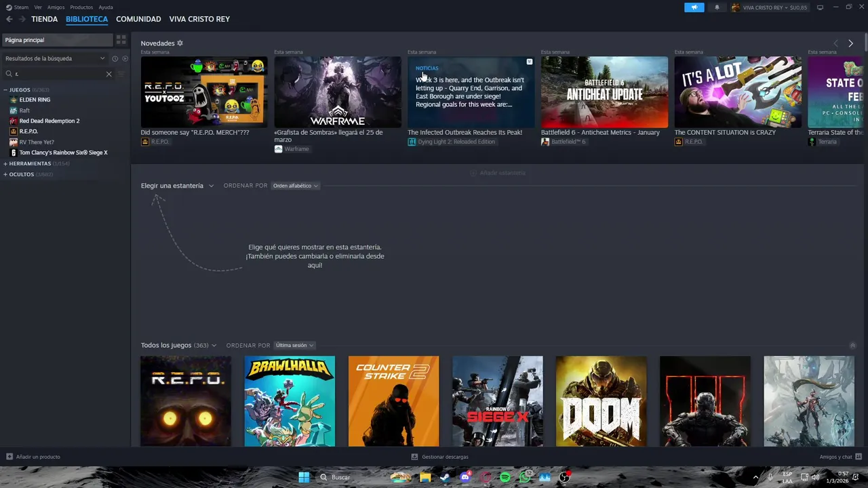Click the Counter-Strike 2 game cover
Viewport: 868px width, 488px height.
pos(393,401)
